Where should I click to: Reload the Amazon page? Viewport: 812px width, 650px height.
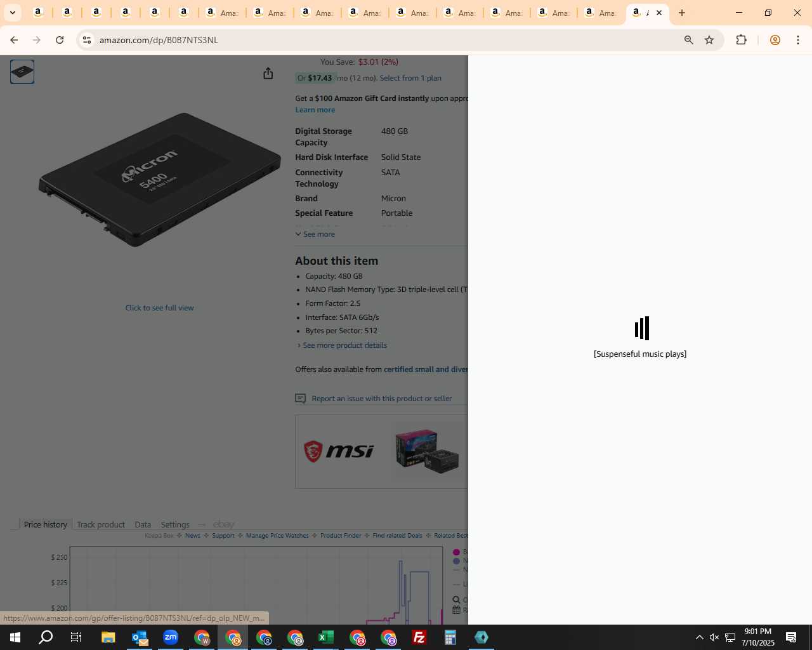coord(60,40)
